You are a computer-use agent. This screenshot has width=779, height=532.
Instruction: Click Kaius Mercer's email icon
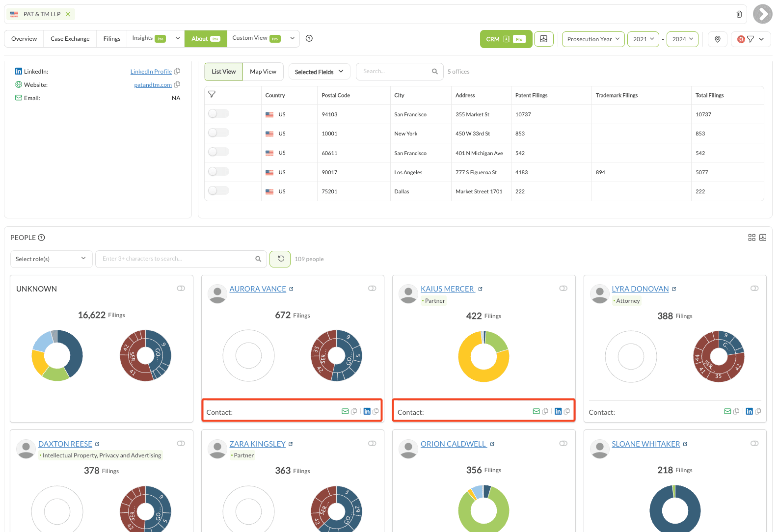point(537,411)
